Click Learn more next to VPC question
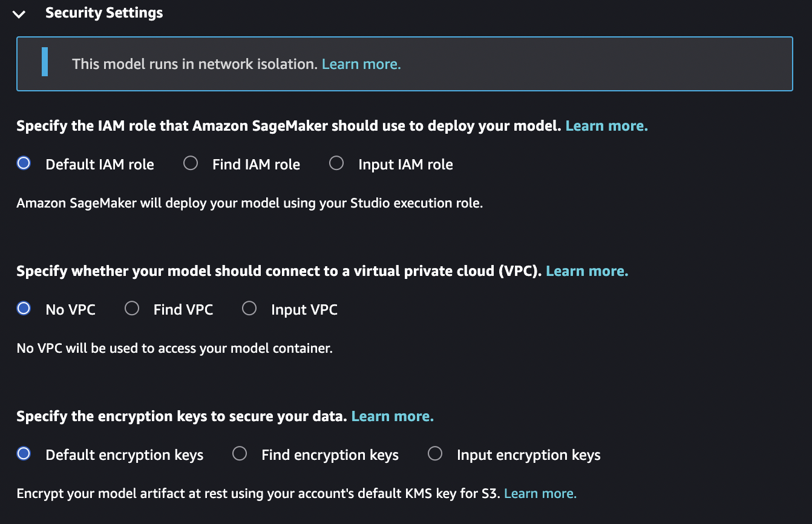The width and height of the screenshot is (812, 524). [586, 271]
